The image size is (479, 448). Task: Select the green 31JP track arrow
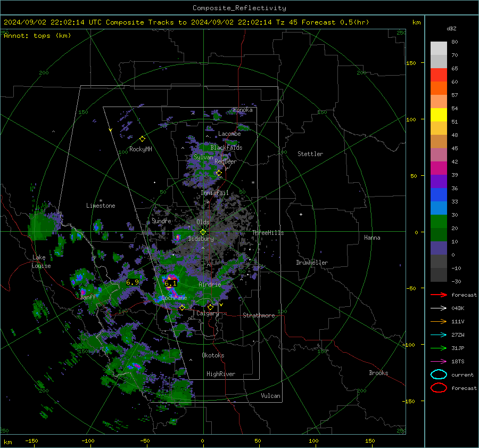point(439,348)
